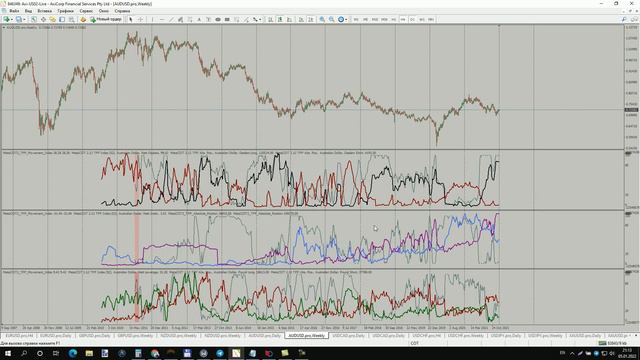640x360 pixels.
Task: Open the Сервис menu
Action: click(x=86, y=11)
